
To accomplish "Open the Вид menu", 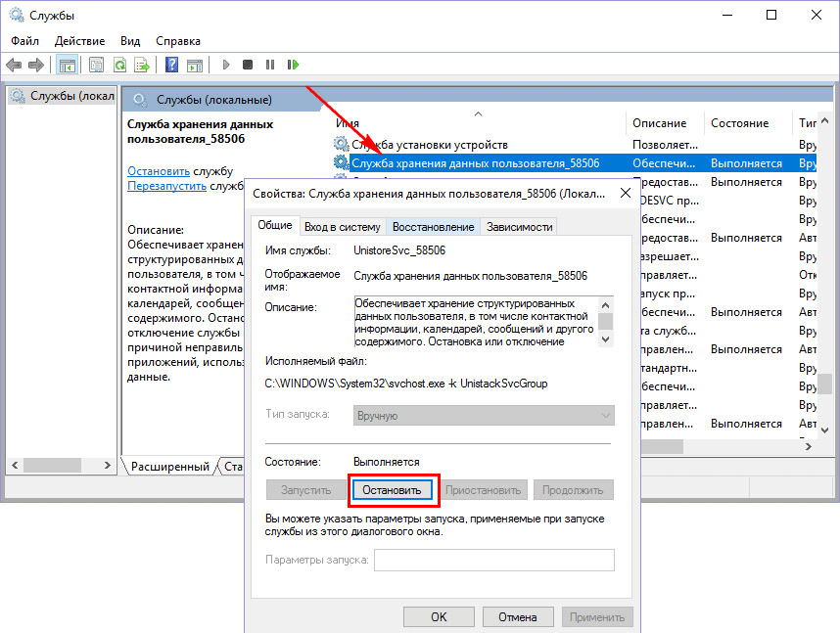I will [x=130, y=41].
